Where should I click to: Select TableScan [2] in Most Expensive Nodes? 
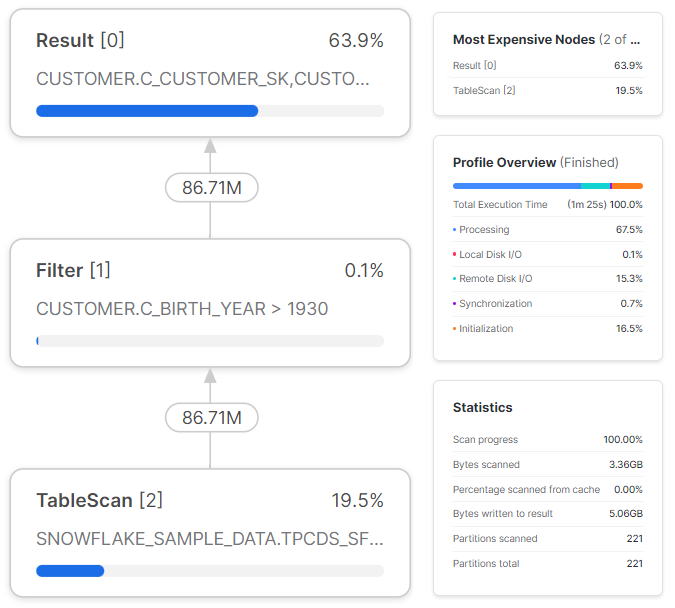[548, 90]
